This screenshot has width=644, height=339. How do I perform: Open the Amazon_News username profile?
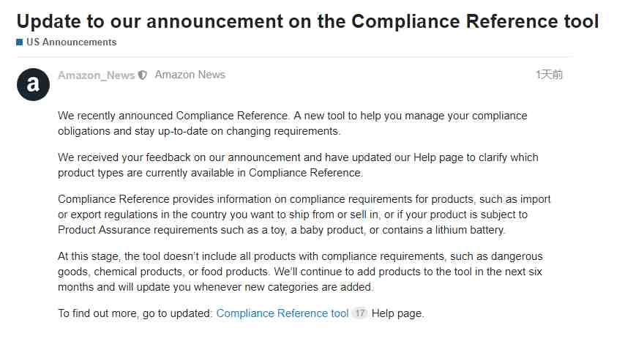[96, 75]
